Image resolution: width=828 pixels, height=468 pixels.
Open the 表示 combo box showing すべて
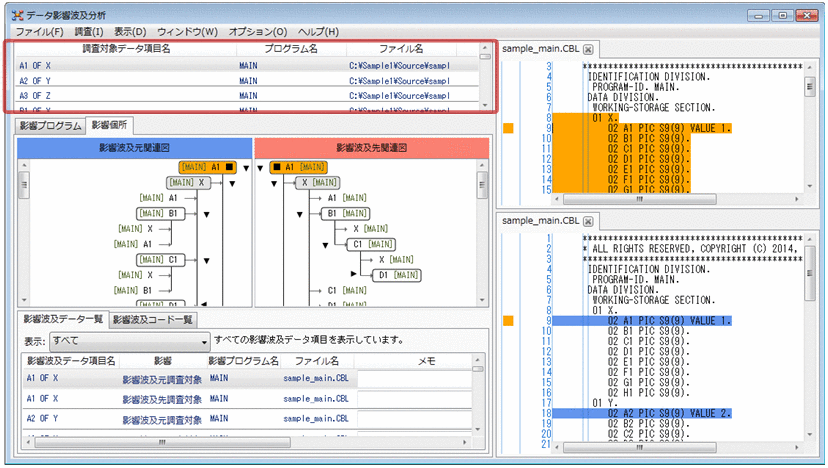pyautogui.click(x=130, y=341)
